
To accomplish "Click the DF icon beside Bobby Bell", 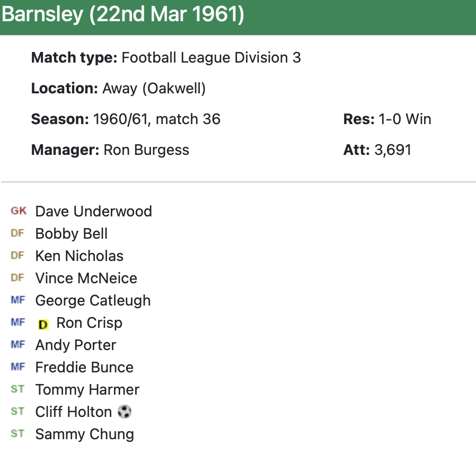I will tap(18, 233).
